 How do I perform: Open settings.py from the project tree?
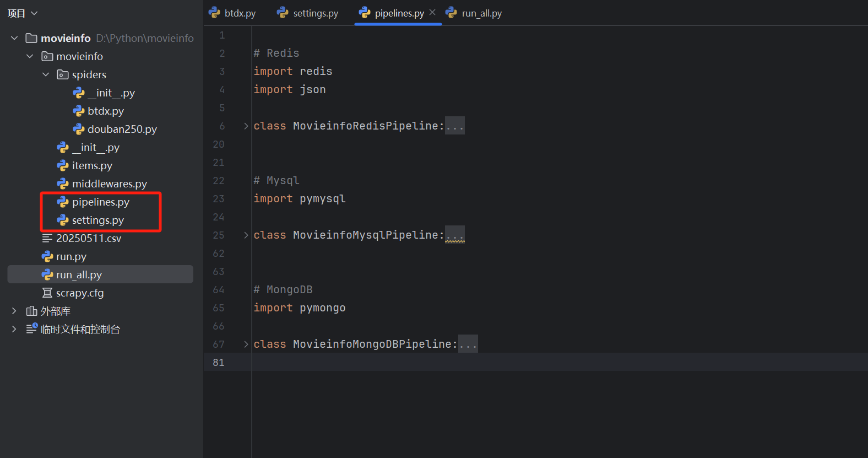(x=98, y=220)
